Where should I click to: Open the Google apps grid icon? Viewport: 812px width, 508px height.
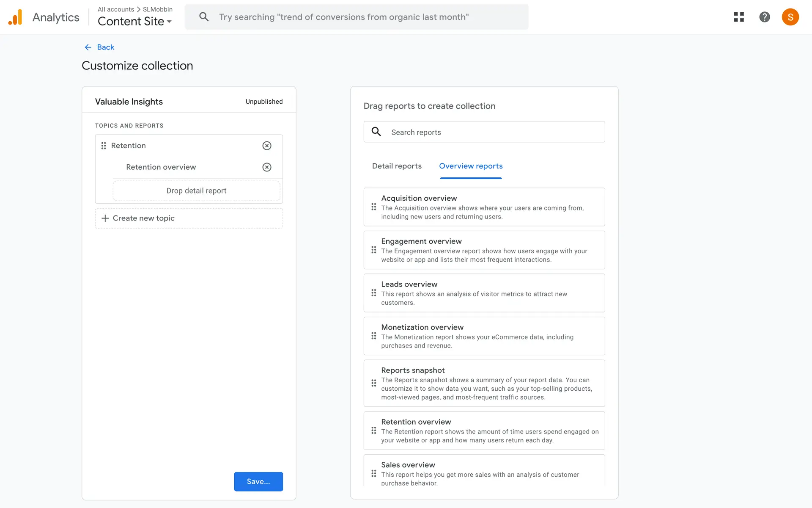click(738, 17)
